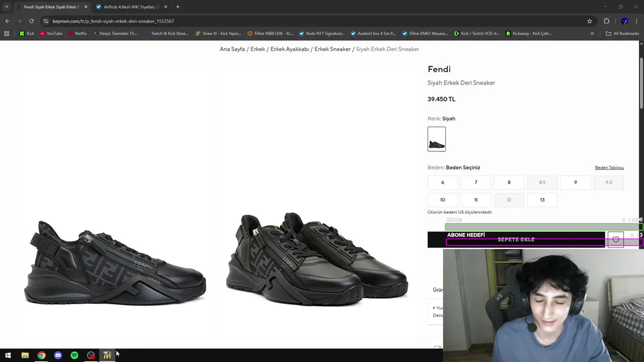Choose shoe size 8
Viewport: 644px width, 362px height.
pyautogui.click(x=509, y=183)
